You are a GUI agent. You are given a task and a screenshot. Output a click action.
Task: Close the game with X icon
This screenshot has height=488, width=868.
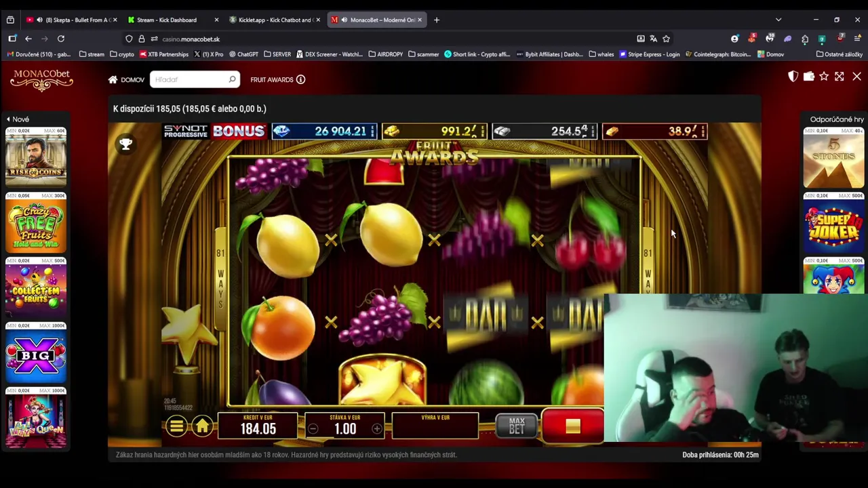click(856, 77)
